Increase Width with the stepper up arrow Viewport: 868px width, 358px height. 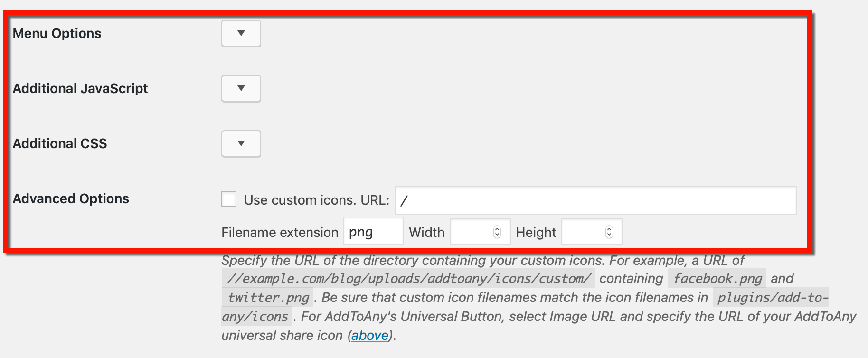[x=497, y=228]
